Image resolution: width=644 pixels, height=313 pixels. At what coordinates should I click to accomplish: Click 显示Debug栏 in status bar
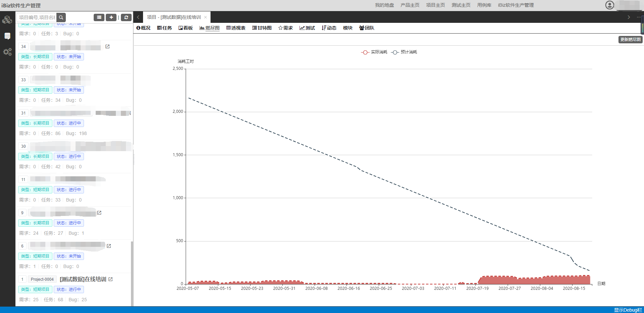pyautogui.click(x=628, y=310)
